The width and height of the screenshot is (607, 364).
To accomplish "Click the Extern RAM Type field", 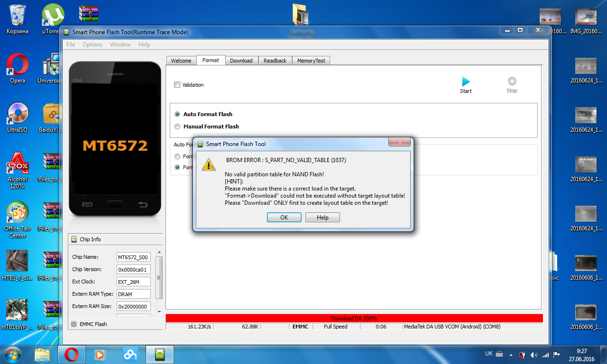I will (x=133, y=294).
